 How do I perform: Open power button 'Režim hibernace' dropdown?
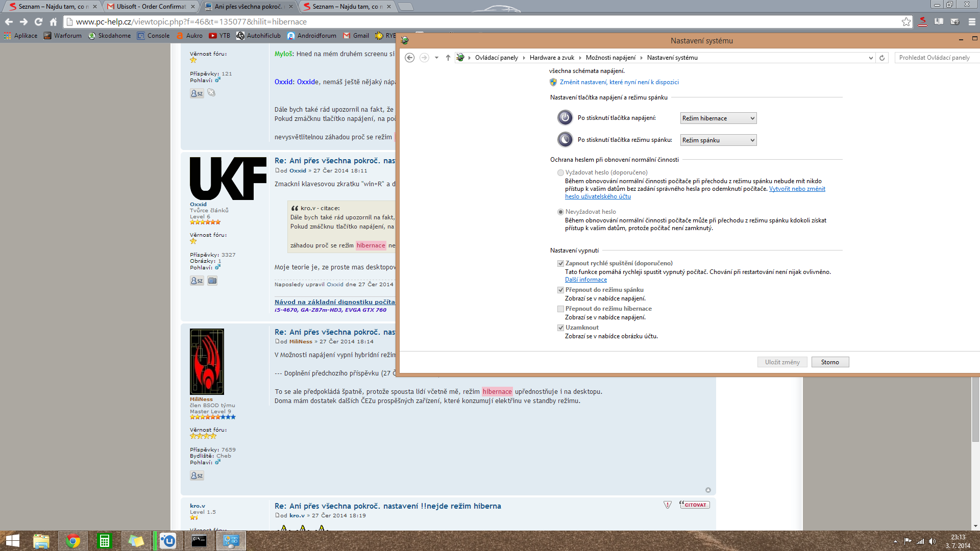click(x=718, y=118)
